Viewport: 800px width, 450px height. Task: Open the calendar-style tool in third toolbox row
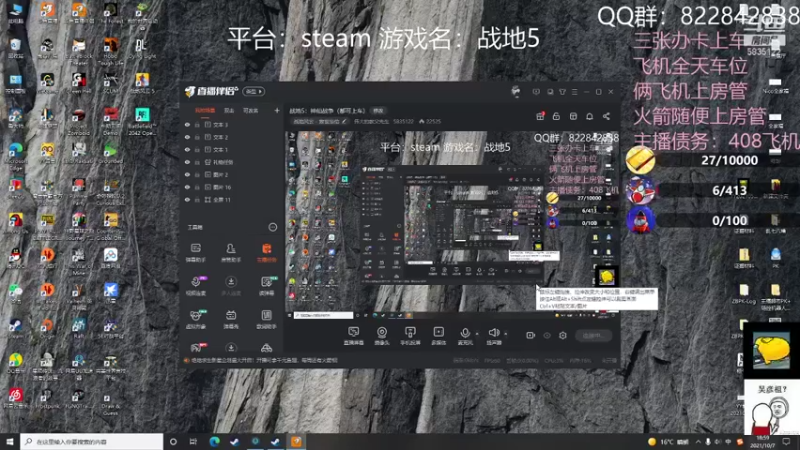(231, 318)
